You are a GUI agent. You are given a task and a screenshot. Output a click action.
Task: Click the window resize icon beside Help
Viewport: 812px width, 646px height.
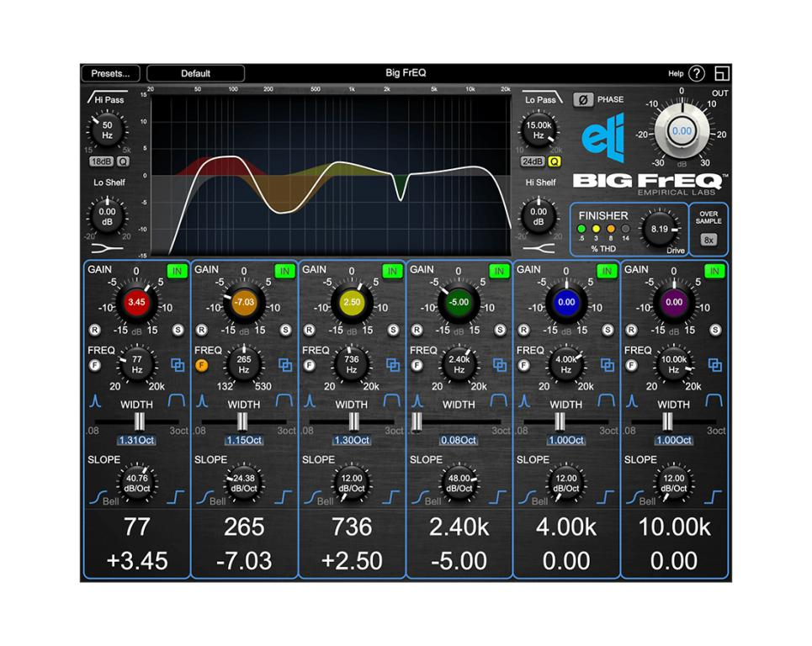point(722,73)
